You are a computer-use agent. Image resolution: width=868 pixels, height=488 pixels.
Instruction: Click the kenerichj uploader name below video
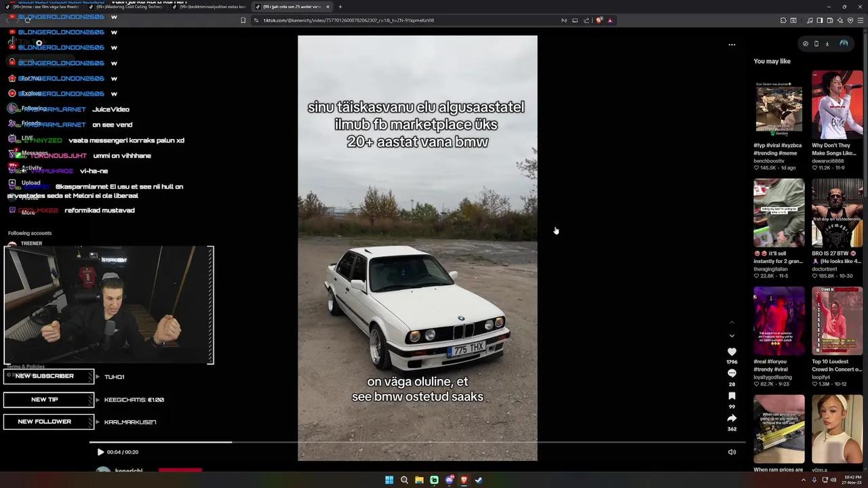[x=129, y=471]
